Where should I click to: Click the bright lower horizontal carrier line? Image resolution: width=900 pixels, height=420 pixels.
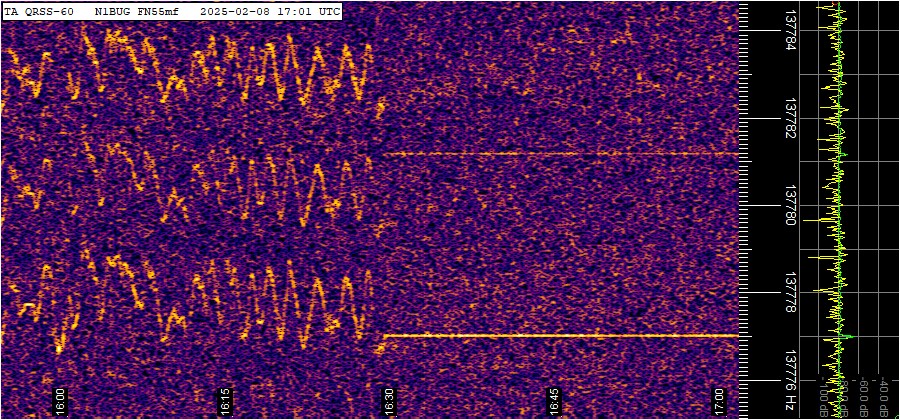click(x=560, y=335)
